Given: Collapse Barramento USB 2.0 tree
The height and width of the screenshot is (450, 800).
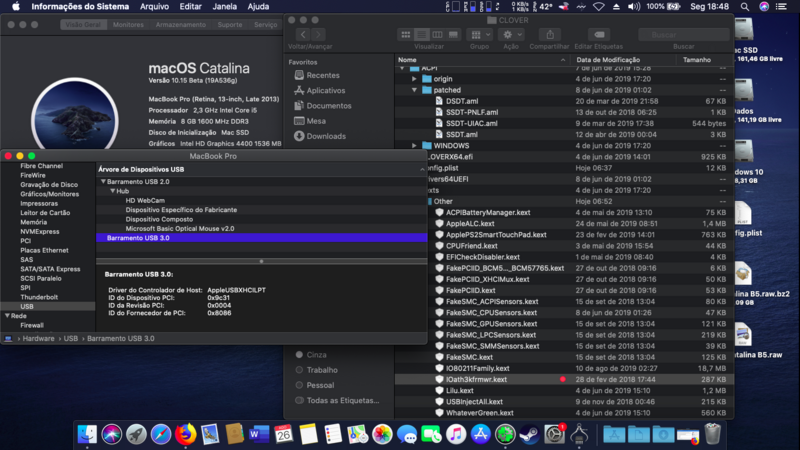Looking at the screenshot, I should [x=103, y=182].
